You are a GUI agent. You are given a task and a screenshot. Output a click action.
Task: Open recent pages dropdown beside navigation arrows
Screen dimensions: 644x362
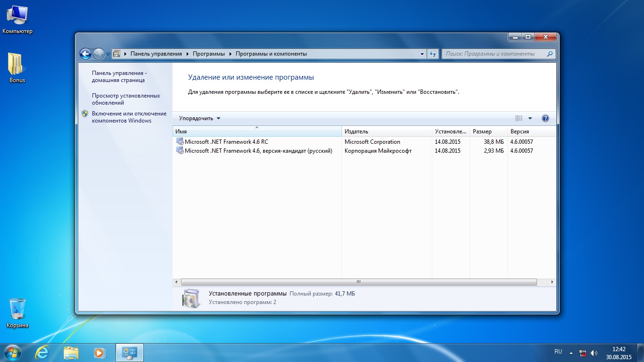[108, 54]
